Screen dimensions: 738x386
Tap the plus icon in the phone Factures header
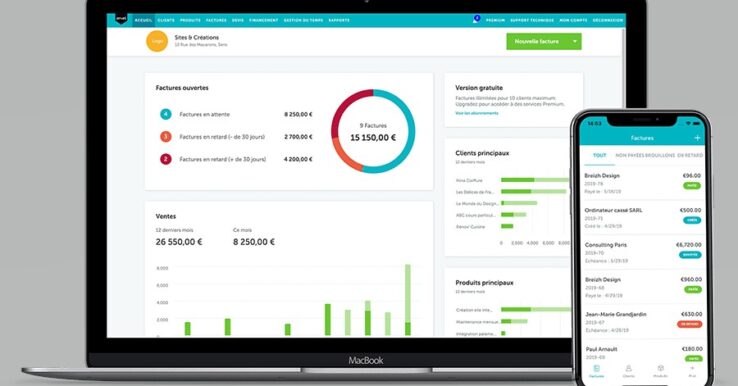[x=697, y=138]
